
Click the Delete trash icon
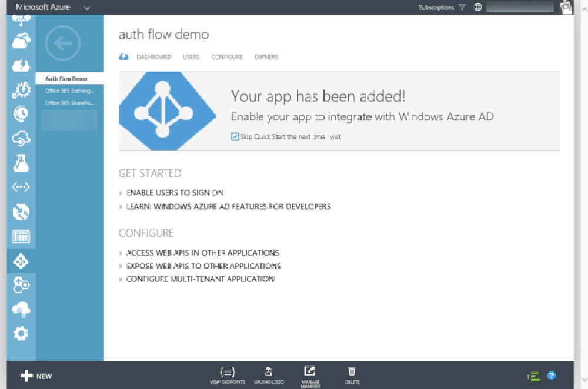[352, 371]
